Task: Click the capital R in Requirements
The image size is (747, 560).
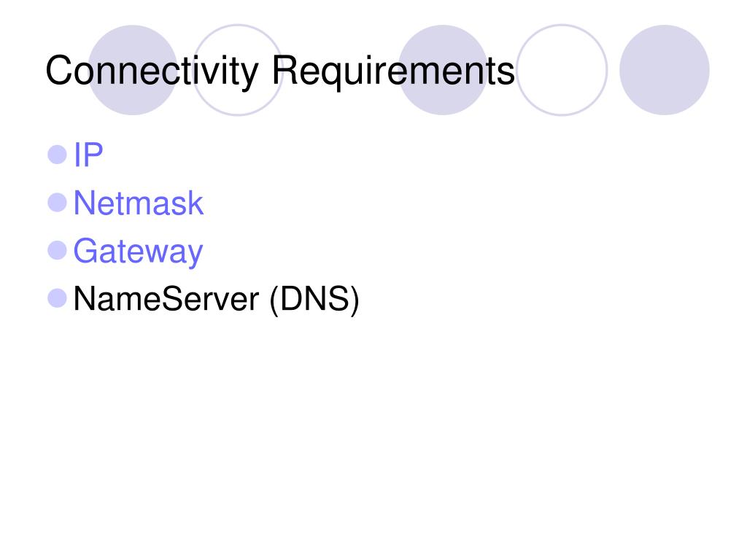Action: coord(285,70)
